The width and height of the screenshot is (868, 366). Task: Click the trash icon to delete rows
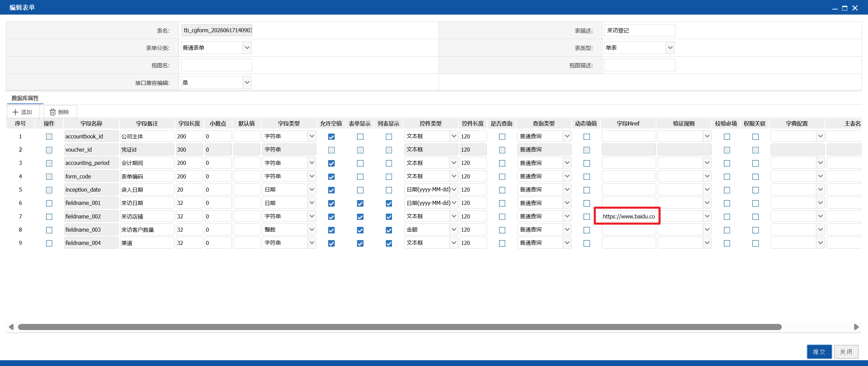click(53, 112)
